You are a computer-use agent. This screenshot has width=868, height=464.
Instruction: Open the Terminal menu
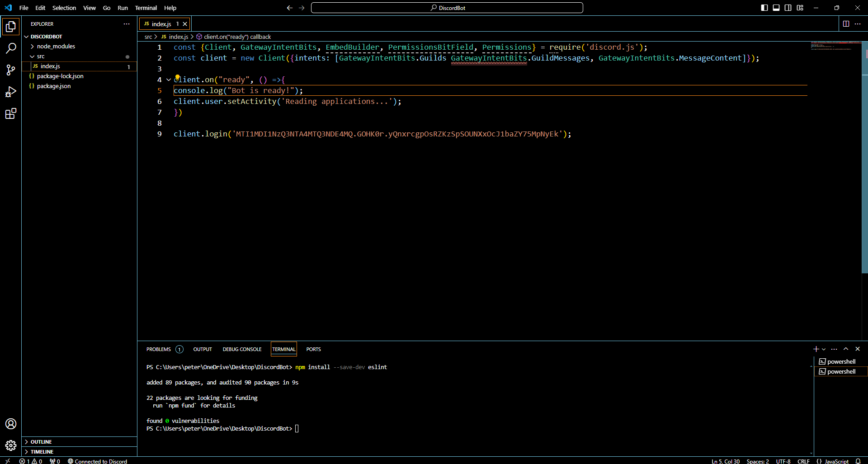click(146, 8)
